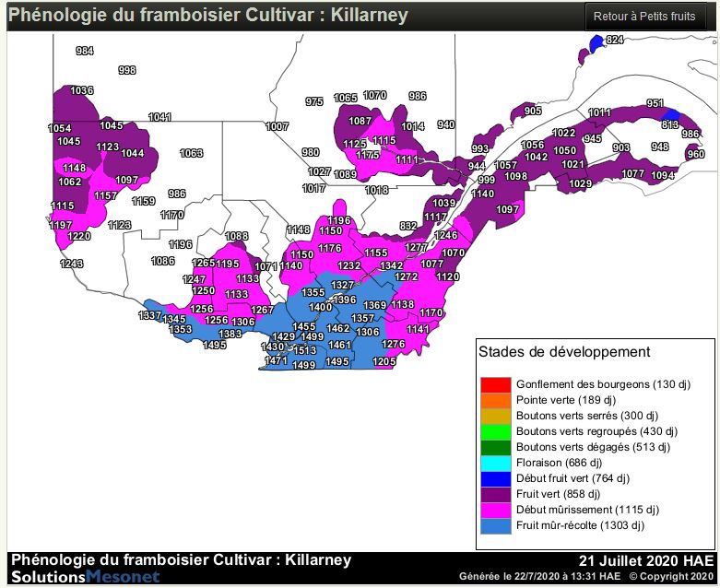Click the Stades de développement legend title
This screenshot has width=720, height=588.
tap(564, 352)
